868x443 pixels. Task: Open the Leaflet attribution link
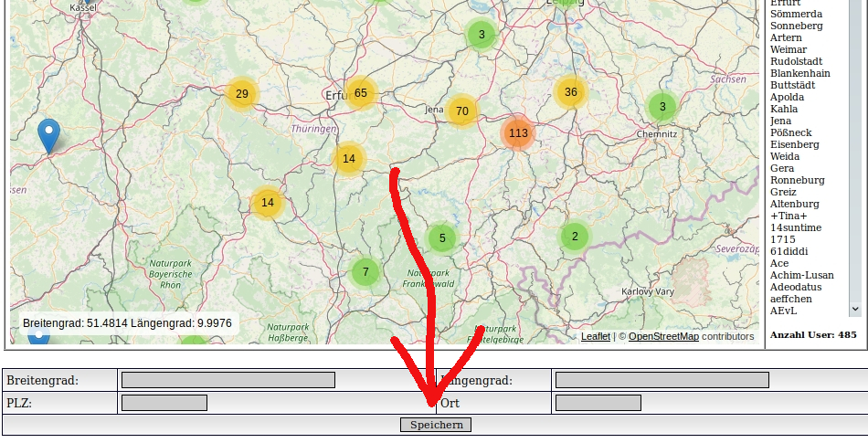pyautogui.click(x=595, y=337)
